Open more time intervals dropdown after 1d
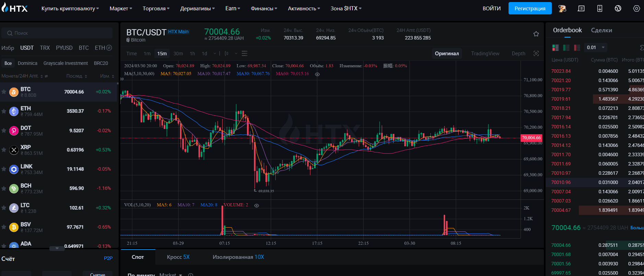This screenshot has height=276, width=644. click(x=215, y=54)
